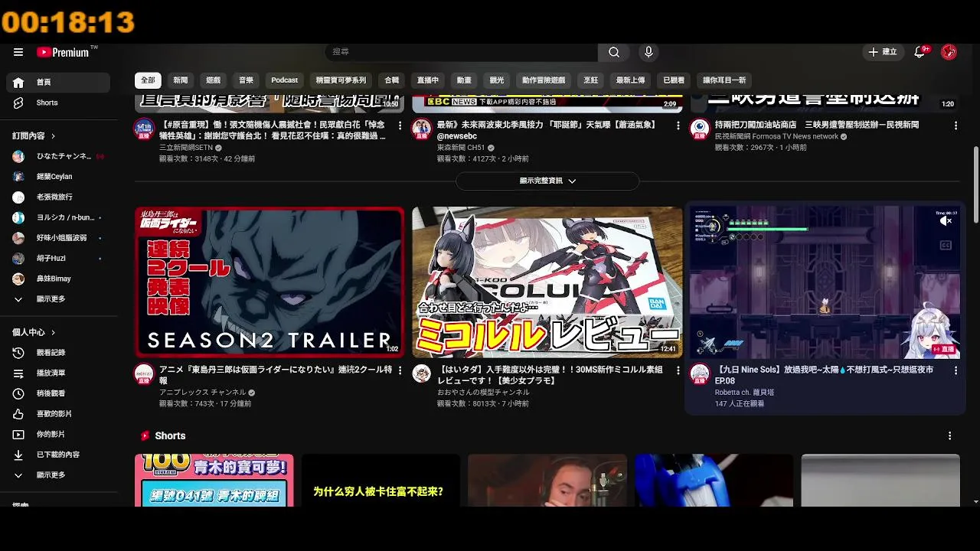Open 胡子Huzi subscription channel
The height and width of the screenshot is (551, 980).
pos(58,259)
